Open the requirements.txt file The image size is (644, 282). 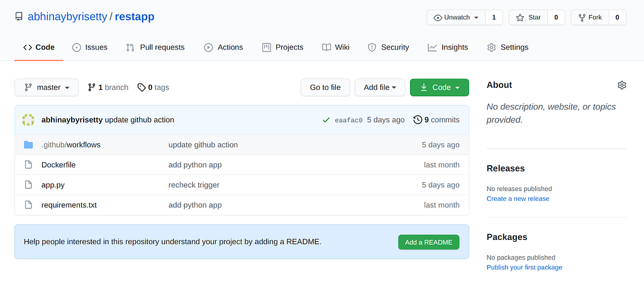tap(69, 205)
